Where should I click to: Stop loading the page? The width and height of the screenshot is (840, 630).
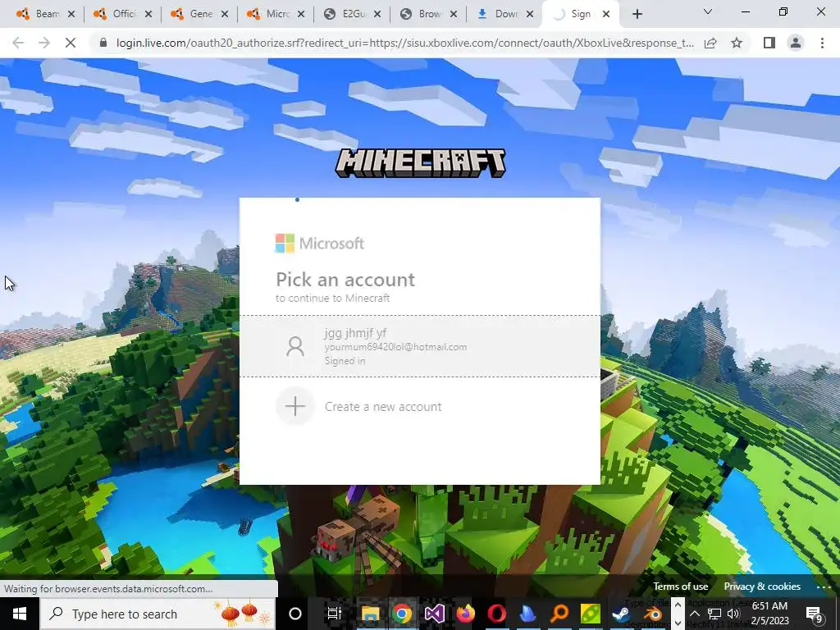click(71, 43)
